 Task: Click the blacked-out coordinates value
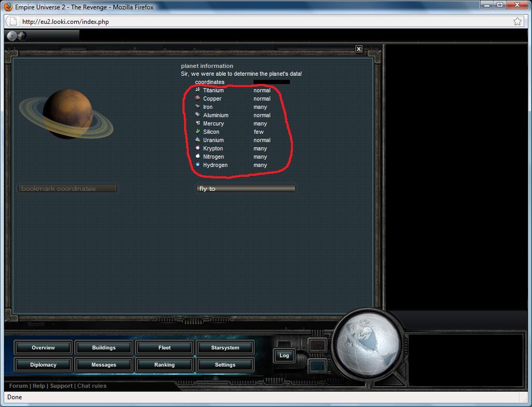(272, 82)
